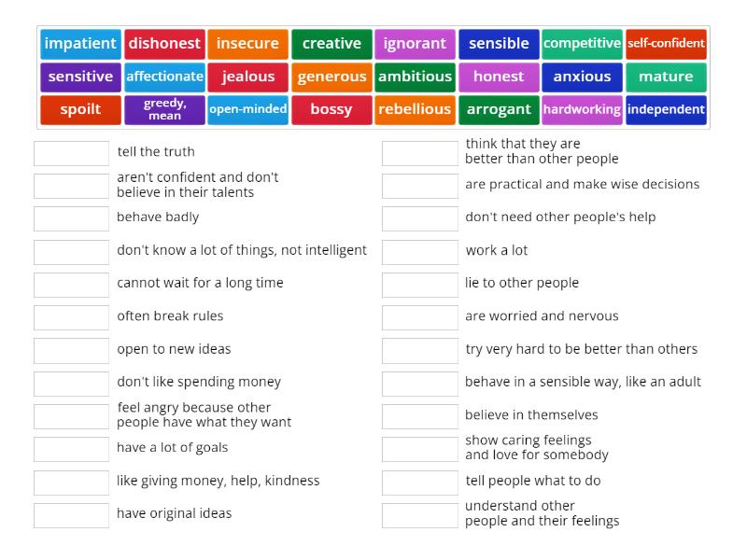Select the 'mature' tile
747x560 pixels.
click(x=667, y=77)
